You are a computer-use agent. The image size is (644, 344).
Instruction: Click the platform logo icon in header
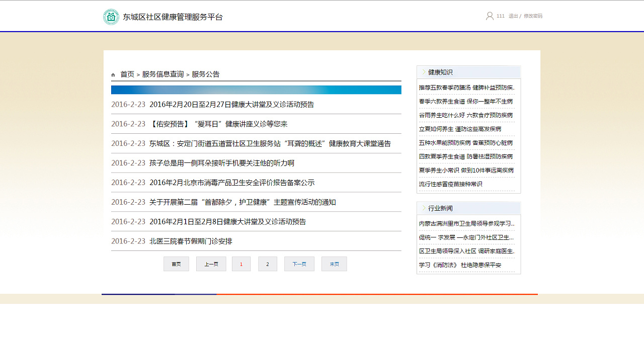click(x=111, y=17)
